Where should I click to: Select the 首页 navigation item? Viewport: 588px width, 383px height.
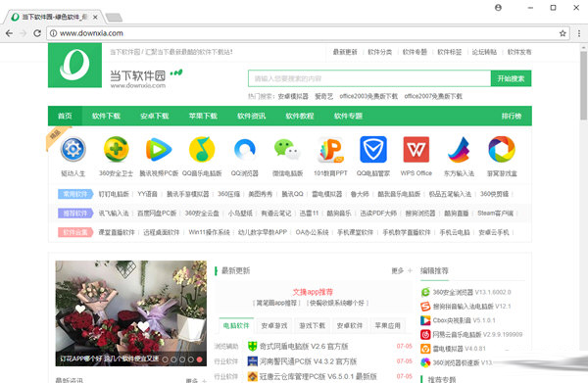tap(65, 116)
